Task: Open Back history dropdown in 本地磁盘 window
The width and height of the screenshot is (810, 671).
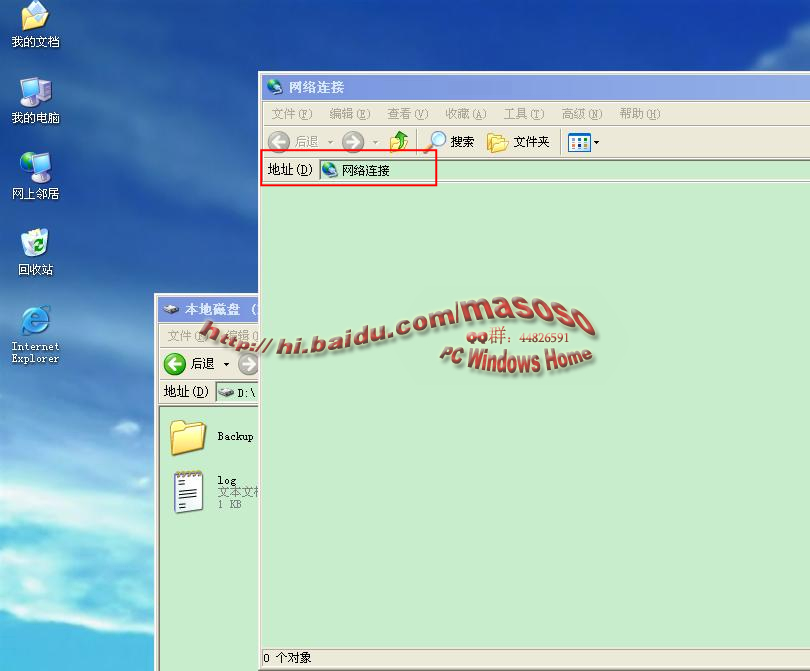Action: point(227,365)
